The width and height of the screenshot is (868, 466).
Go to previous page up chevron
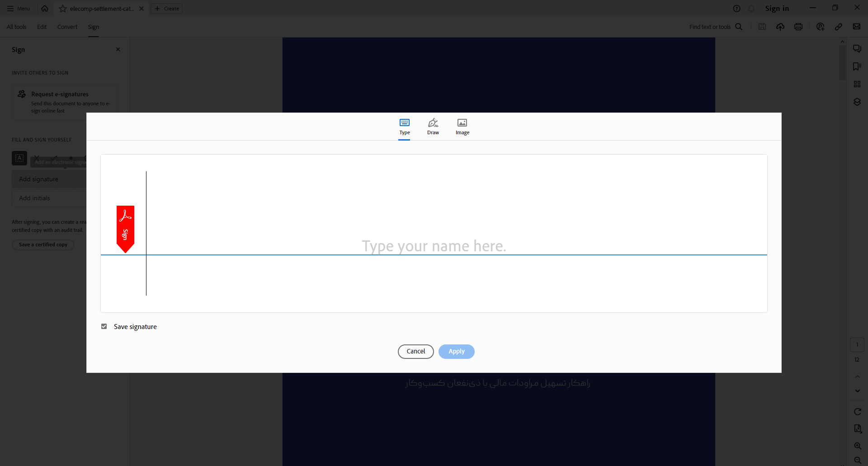[858, 377]
